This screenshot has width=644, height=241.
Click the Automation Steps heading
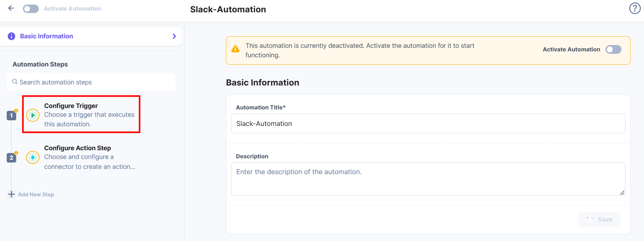(x=40, y=64)
